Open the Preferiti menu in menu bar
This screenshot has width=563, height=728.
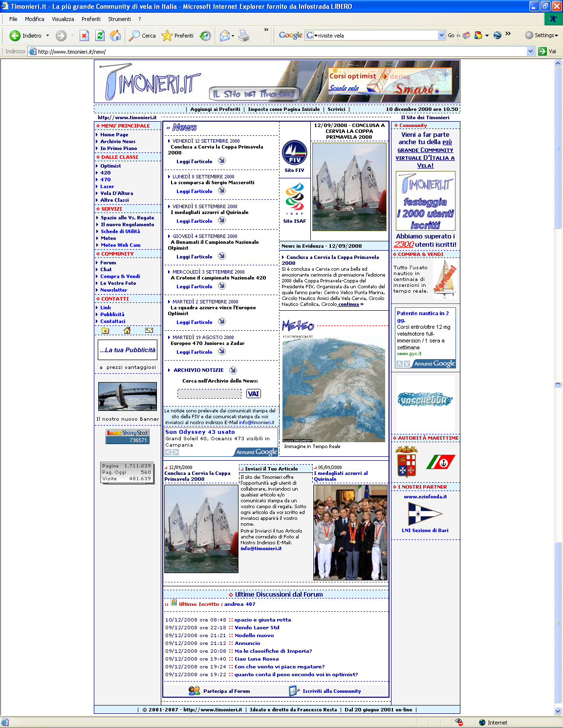[91, 19]
